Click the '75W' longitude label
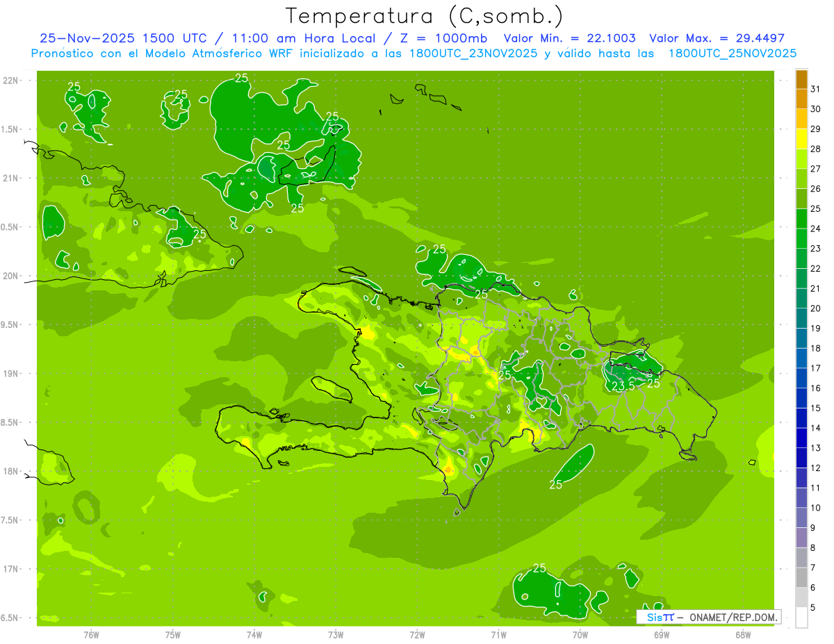Viewport: 834px width, 644px height. pyautogui.click(x=173, y=635)
